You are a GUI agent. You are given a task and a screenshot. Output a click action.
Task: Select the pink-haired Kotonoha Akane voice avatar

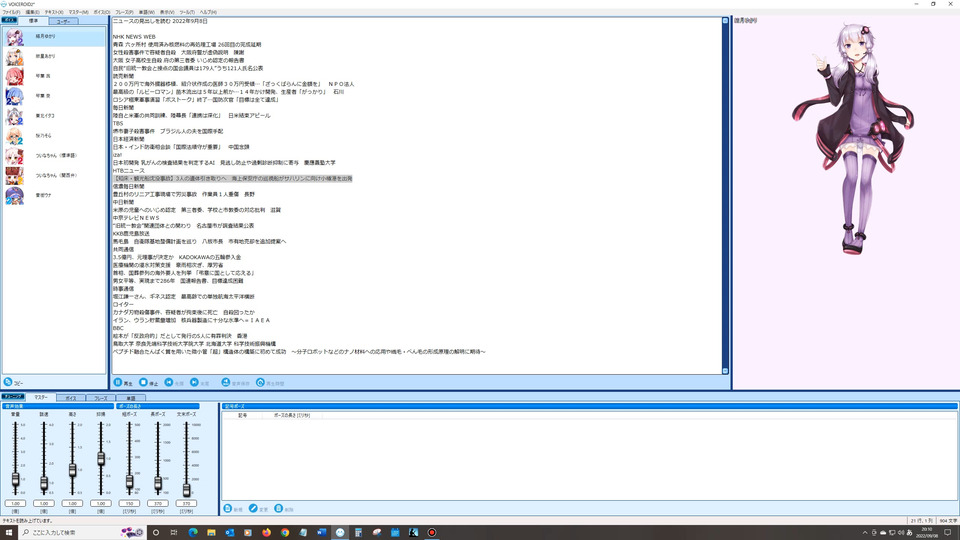coord(14,77)
